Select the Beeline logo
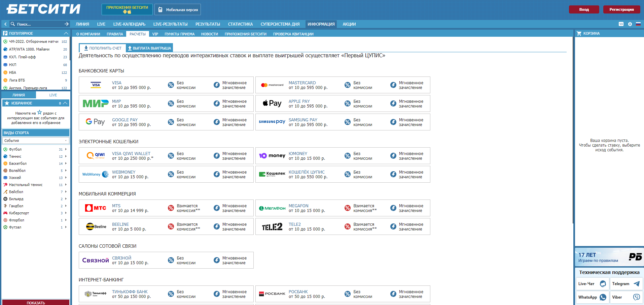 pyautogui.click(x=96, y=226)
